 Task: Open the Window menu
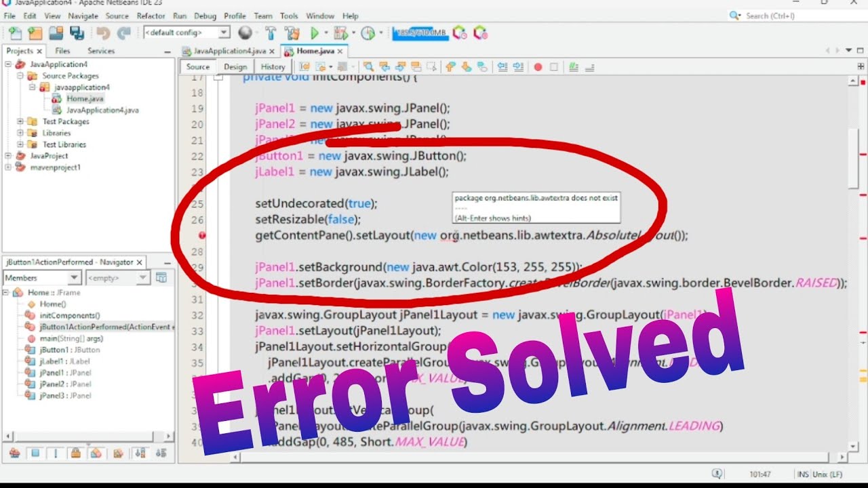click(x=320, y=16)
